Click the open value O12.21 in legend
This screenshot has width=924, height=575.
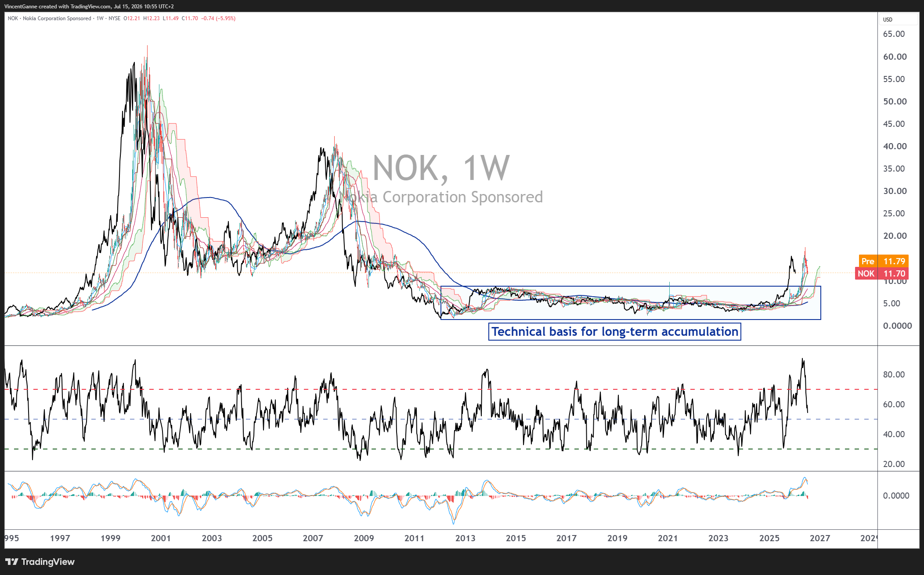[x=132, y=18]
